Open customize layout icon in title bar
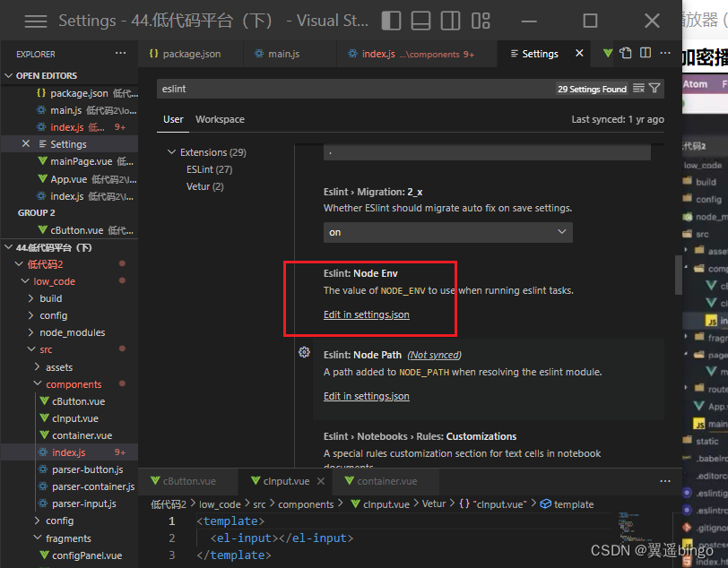This screenshot has height=568, width=728. [481, 21]
